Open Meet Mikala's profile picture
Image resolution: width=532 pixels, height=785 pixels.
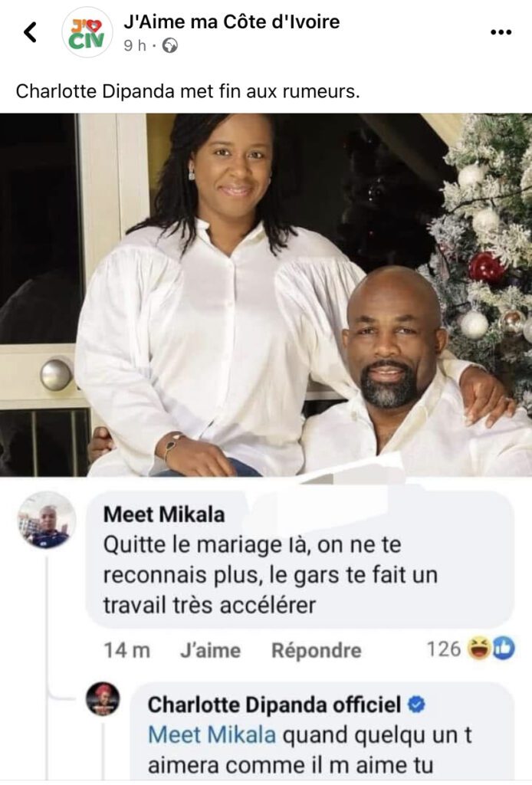47,521
